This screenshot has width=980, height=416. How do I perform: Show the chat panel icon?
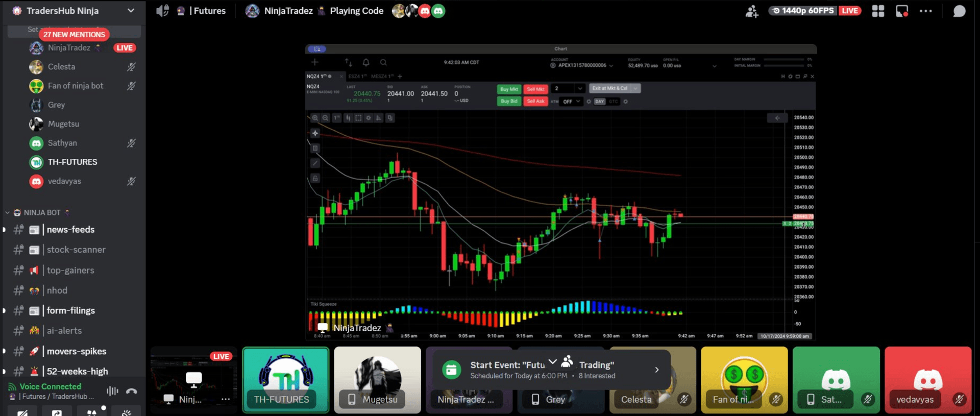959,11
